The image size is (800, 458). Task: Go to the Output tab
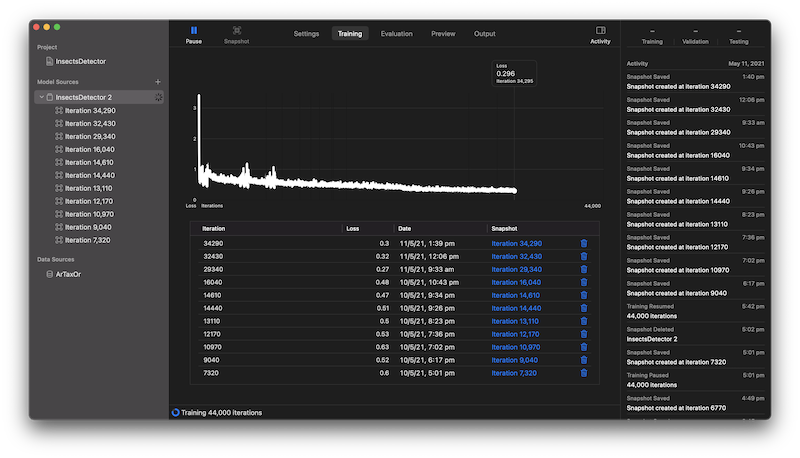pyautogui.click(x=484, y=34)
